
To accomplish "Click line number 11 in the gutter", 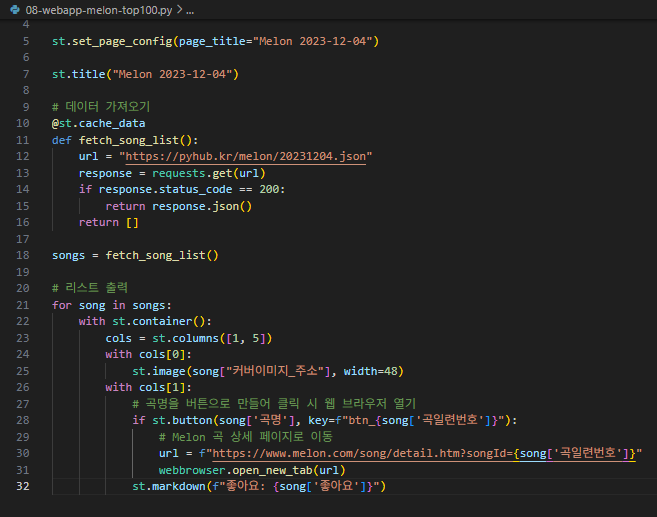I will tap(23, 140).
